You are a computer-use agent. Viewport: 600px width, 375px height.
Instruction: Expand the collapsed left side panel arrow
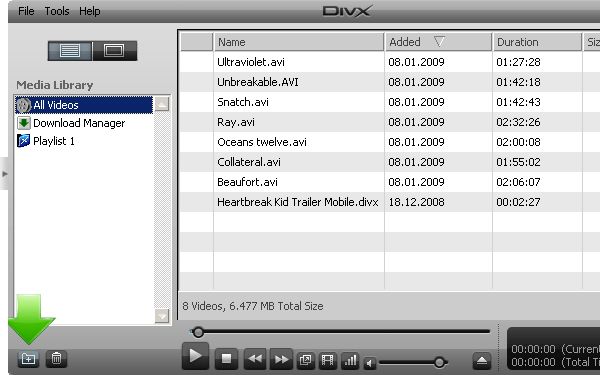point(5,174)
